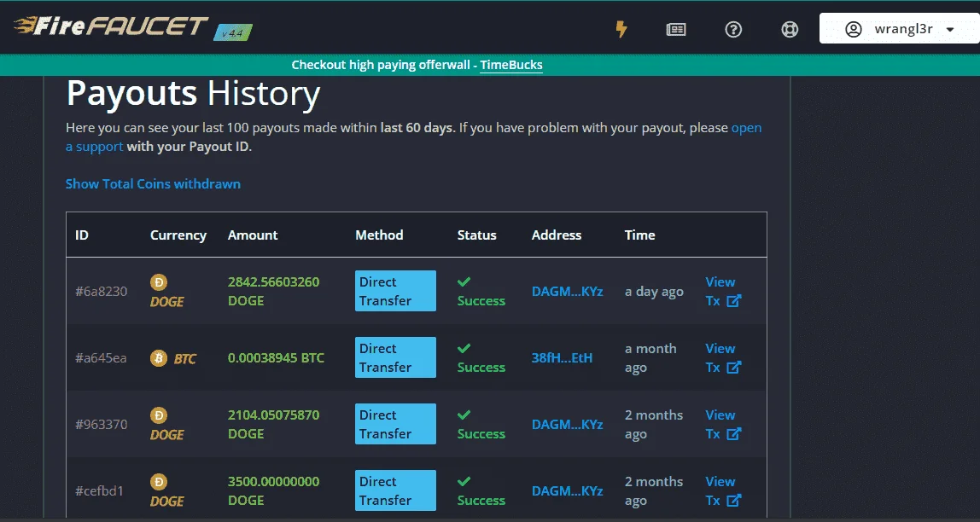Click the success checkmark for payout #963370
This screenshot has width=980, height=522.
[x=464, y=415]
